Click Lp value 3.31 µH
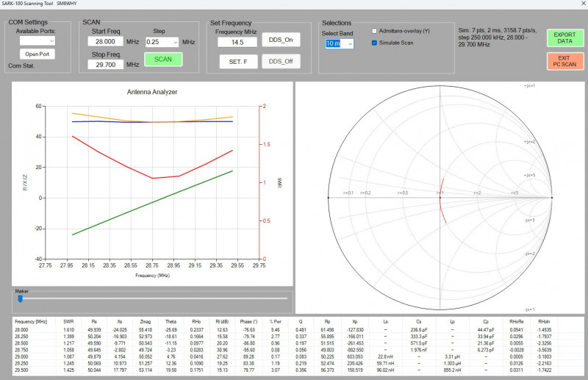 coord(452,356)
